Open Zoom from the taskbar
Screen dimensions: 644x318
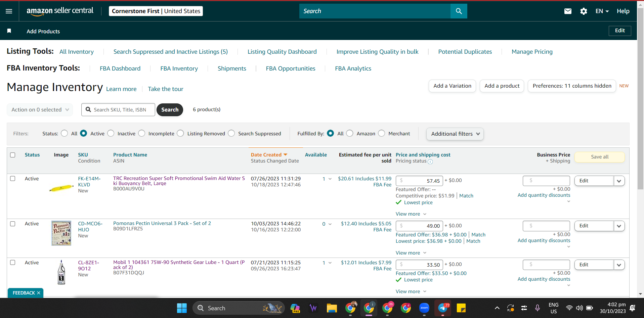424,308
